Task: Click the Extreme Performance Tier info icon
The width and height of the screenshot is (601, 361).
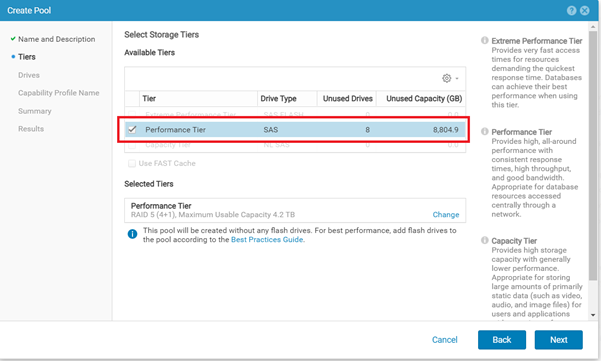Action: coord(484,40)
